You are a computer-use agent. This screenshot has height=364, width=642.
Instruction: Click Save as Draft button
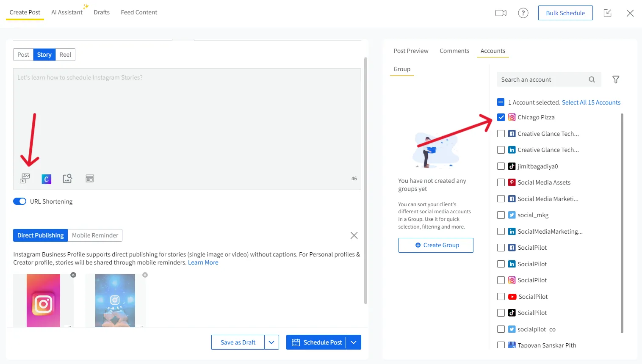coord(238,342)
